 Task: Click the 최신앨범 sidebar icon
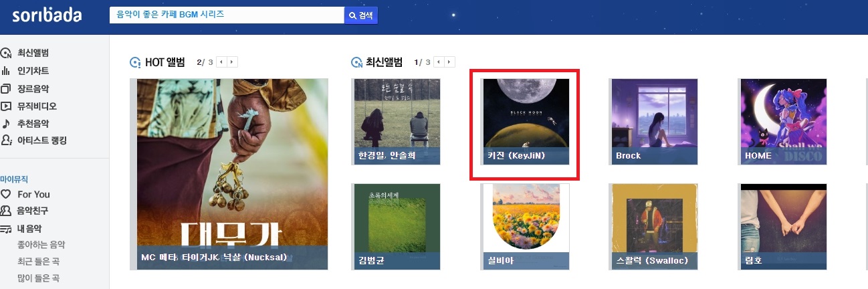6,54
